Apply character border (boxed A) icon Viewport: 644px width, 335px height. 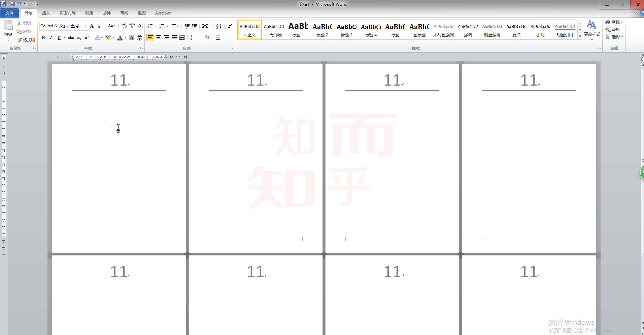[140, 26]
